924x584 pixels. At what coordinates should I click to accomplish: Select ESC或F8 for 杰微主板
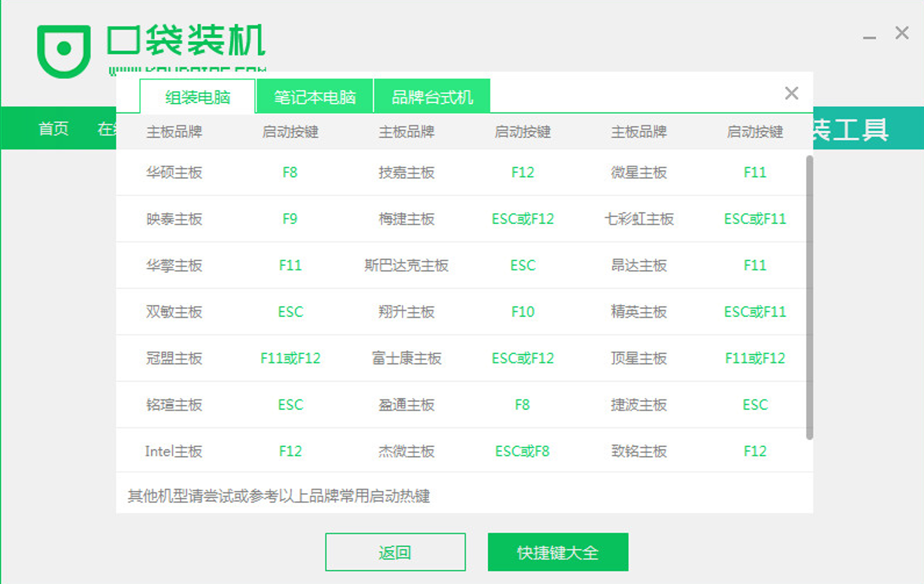click(x=522, y=451)
